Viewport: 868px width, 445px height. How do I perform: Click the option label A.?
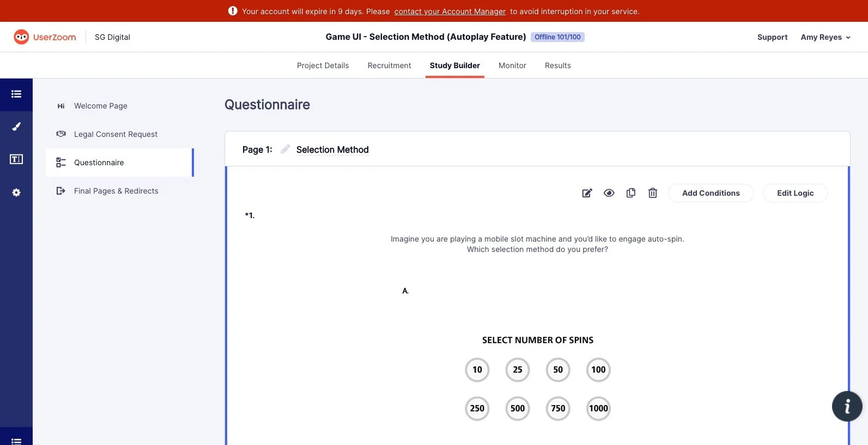[x=405, y=291]
